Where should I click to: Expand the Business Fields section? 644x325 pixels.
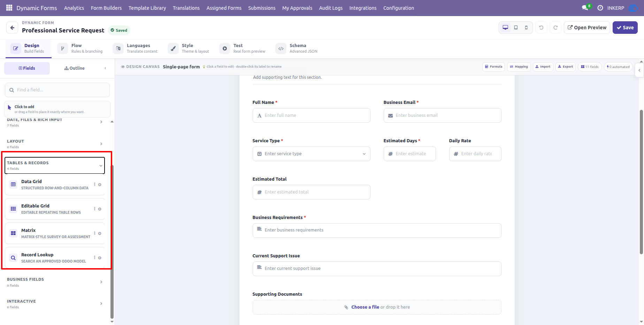(55, 282)
